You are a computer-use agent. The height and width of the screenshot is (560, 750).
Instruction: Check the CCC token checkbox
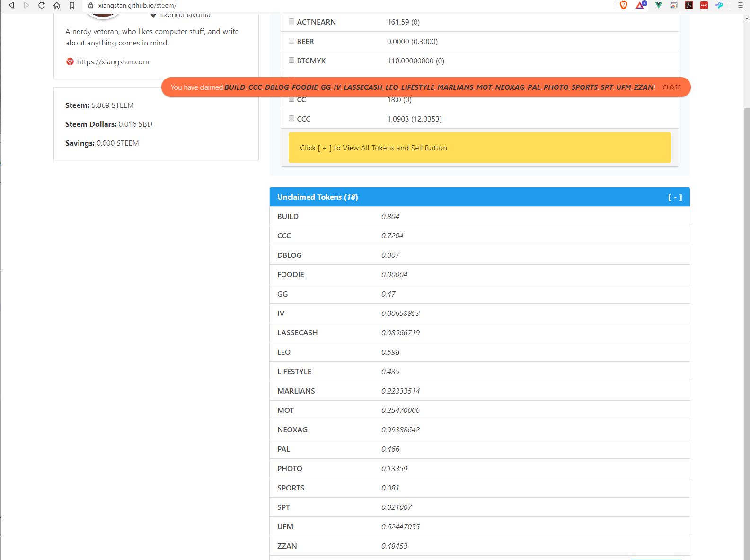291,118
